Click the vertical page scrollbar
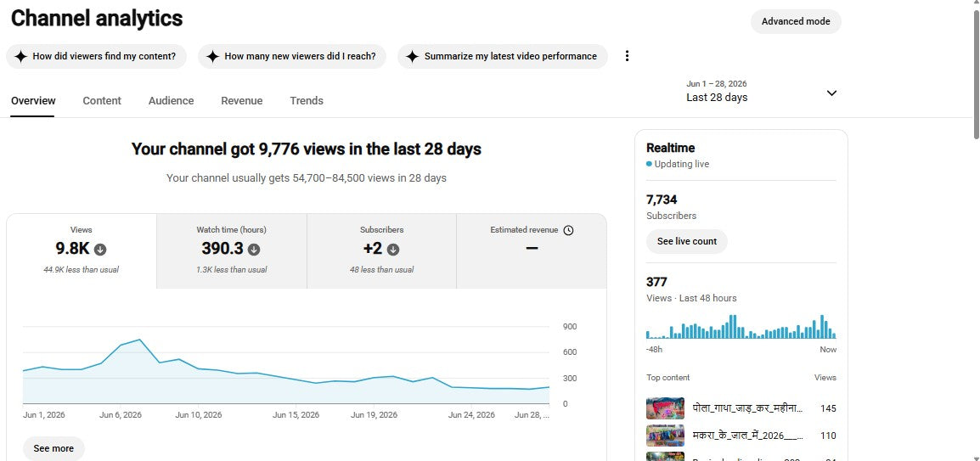The width and height of the screenshot is (980, 461). [976, 231]
